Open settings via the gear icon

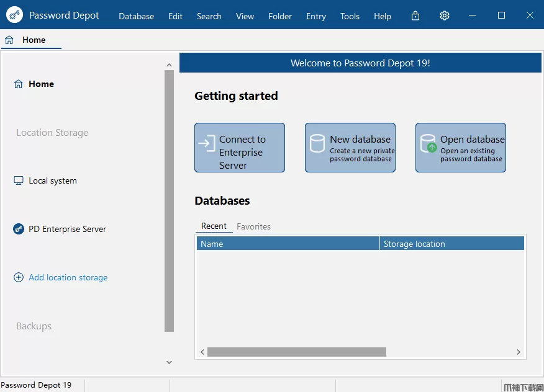445,16
